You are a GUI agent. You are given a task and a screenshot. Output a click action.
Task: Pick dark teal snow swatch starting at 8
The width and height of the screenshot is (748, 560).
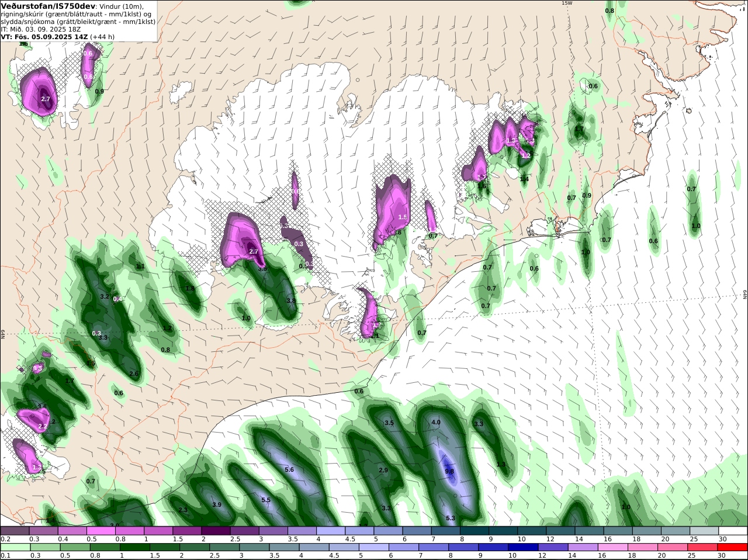click(x=475, y=531)
